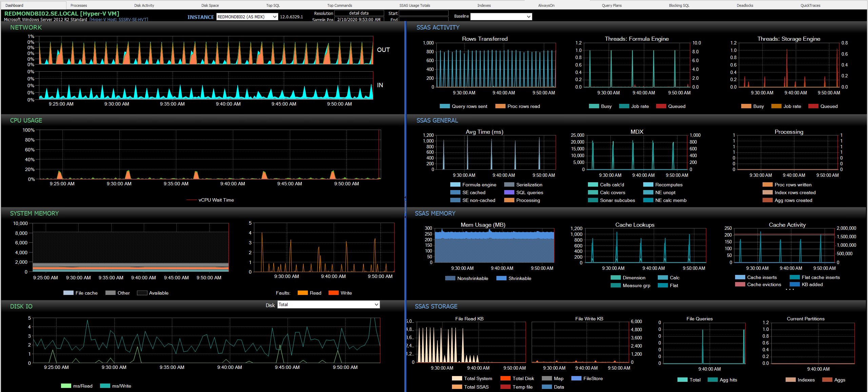868x392 pixels.
Task: Open the Disk dropdown showing Total
Action: [328, 304]
